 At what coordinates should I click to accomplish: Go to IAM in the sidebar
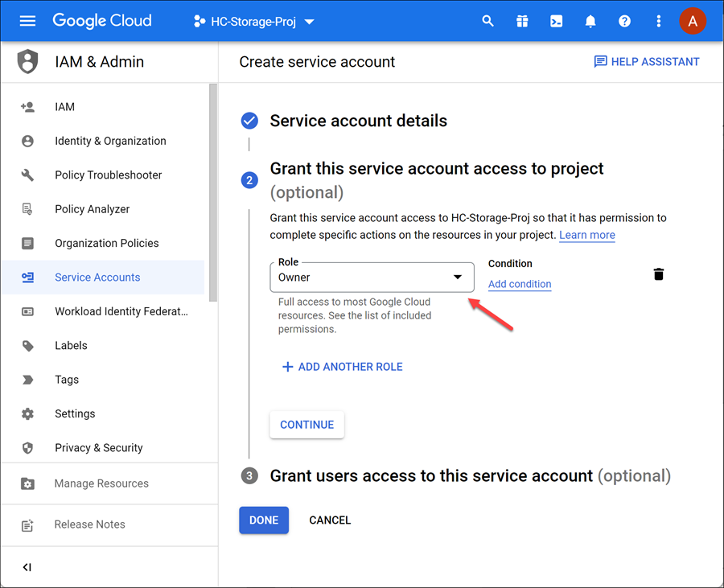coord(103,107)
